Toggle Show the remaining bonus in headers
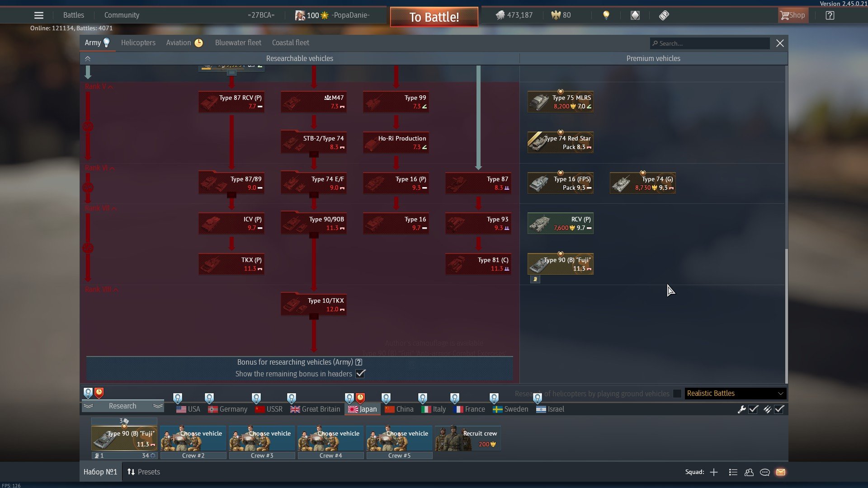This screenshot has height=488, width=868. [360, 374]
